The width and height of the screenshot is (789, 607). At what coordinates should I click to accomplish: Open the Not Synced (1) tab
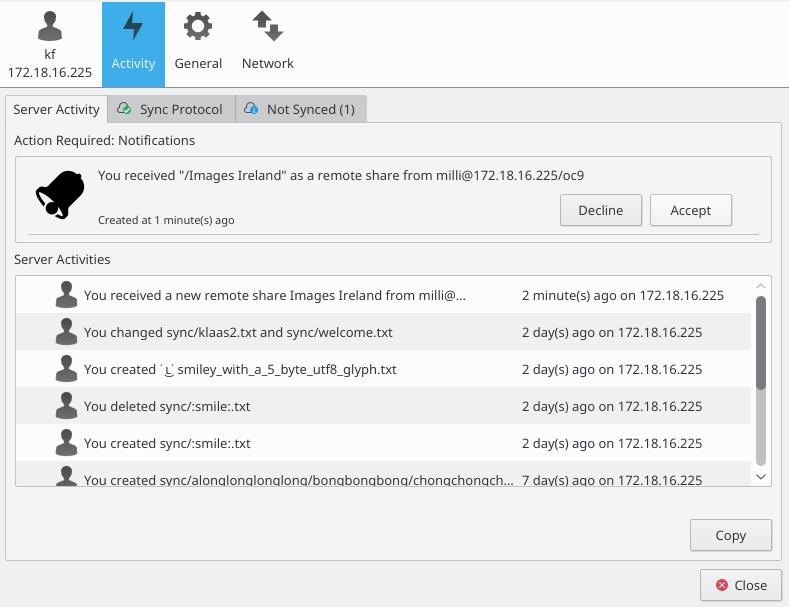301,109
